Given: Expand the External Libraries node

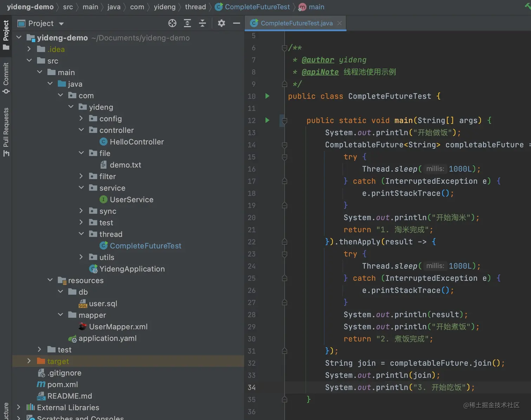Looking at the screenshot, I should point(19,407).
